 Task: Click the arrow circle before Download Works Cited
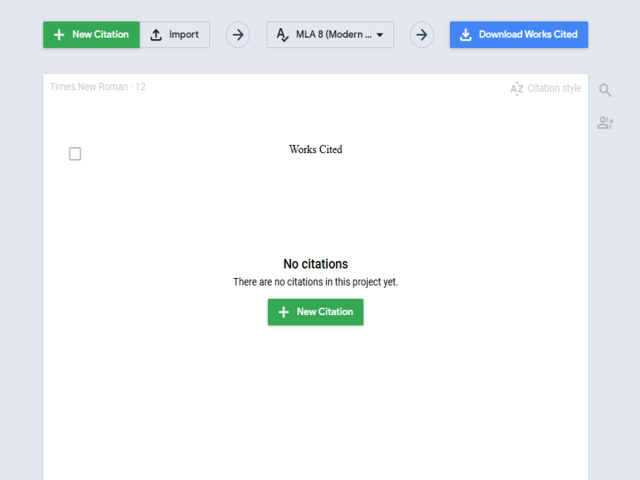[x=422, y=35]
